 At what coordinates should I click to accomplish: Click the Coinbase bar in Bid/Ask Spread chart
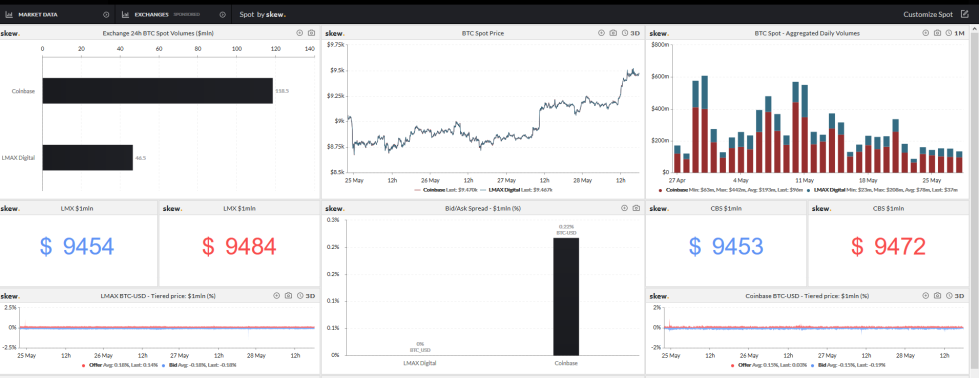566,296
